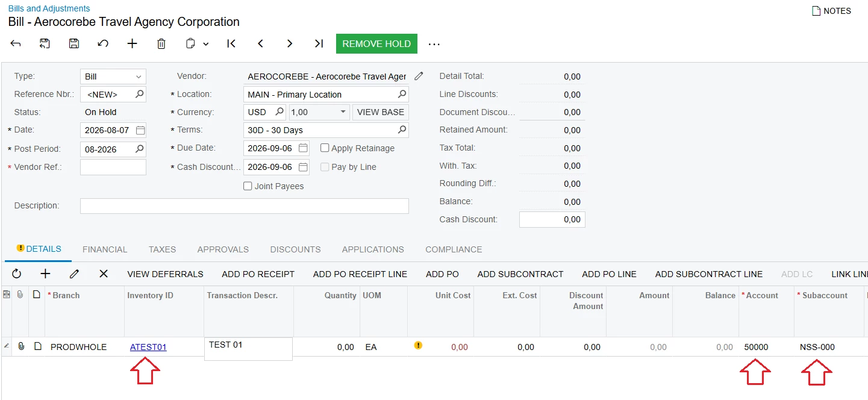Click the undo cancel icon
This screenshot has width=868, height=400.
click(x=103, y=43)
